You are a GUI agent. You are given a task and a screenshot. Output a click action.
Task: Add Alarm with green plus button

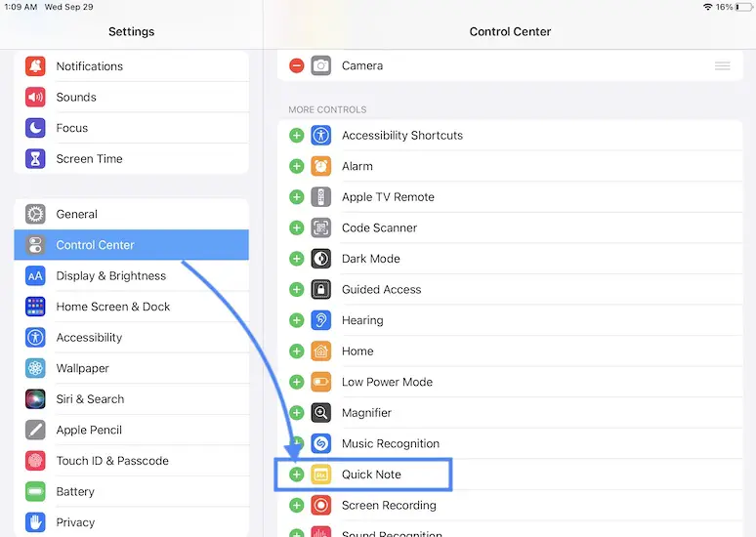pyautogui.click(x=297, y=166)
